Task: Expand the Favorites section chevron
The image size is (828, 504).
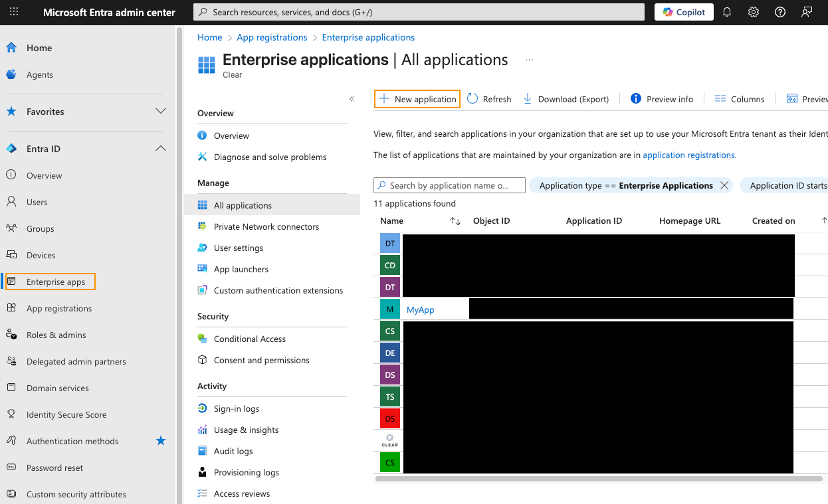Action: (x=160, y=111)
